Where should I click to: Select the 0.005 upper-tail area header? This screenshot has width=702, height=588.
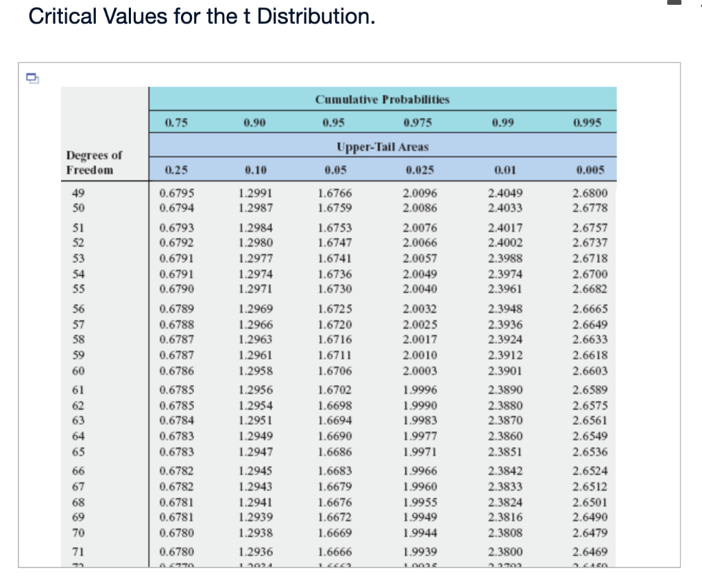coord(588,169)
